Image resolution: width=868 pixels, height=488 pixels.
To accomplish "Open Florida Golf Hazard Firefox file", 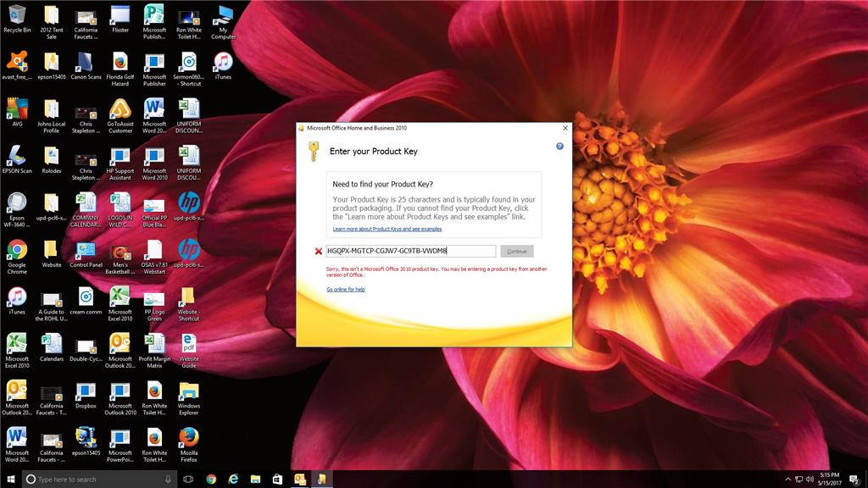I will pyautogui.click(x=120, y=69).
